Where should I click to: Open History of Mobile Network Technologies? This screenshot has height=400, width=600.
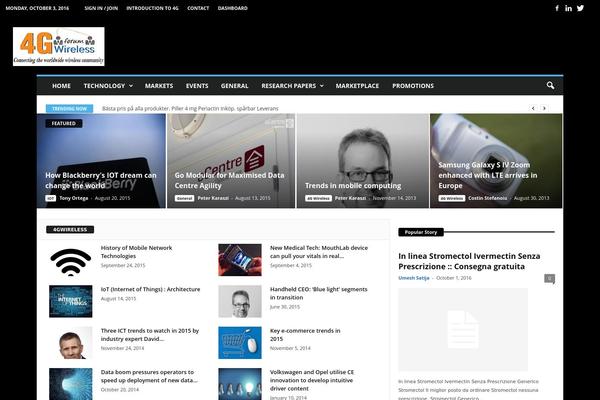pyautogui.click(x=136, y=252)
